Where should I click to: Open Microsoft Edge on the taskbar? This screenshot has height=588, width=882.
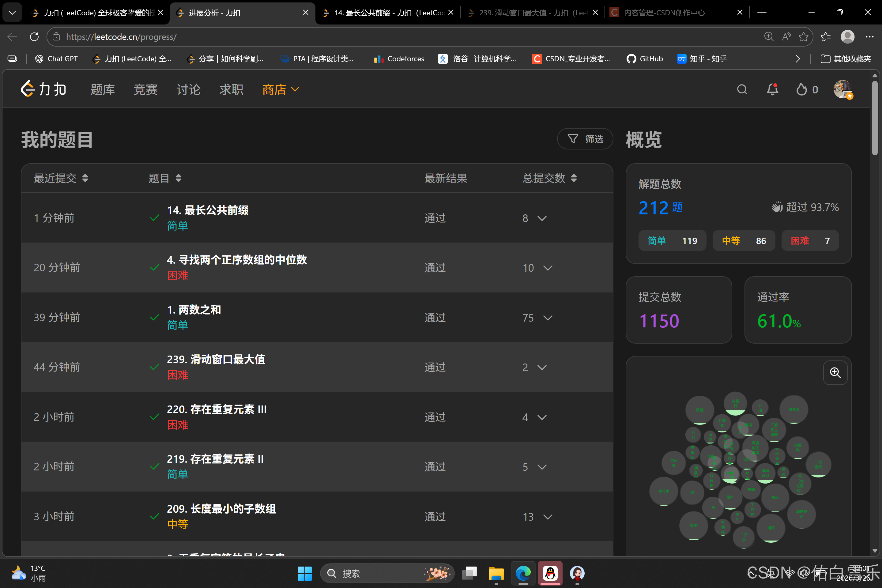tap(523, 573)
